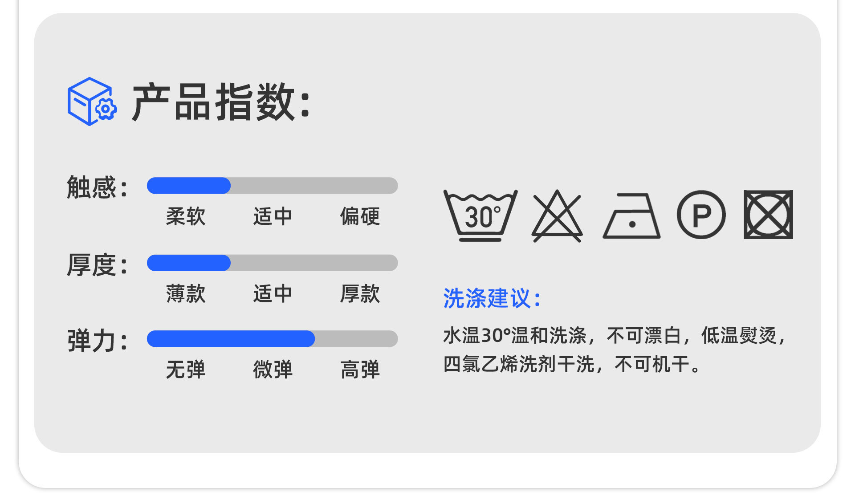Click the 产品指数 heading
Image resolution: width=855 pixels, height=504 pixels.
click(221, 102)
